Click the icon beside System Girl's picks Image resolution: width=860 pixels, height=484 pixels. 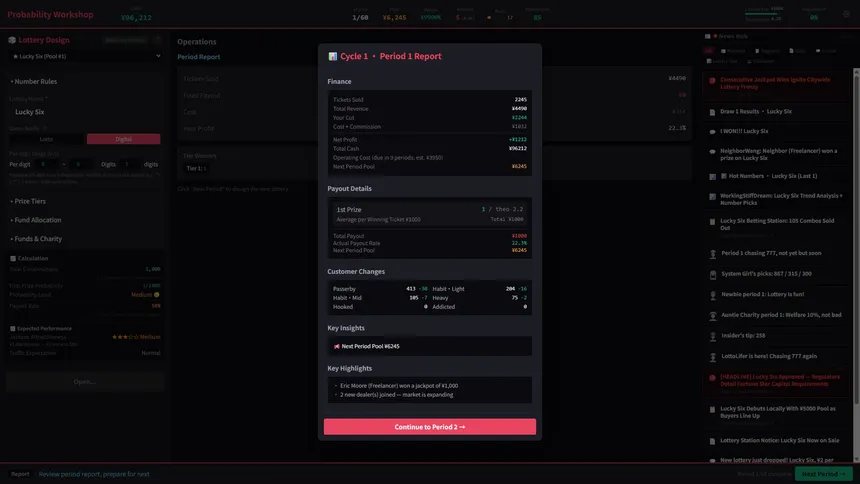click(x=713, y=274)
